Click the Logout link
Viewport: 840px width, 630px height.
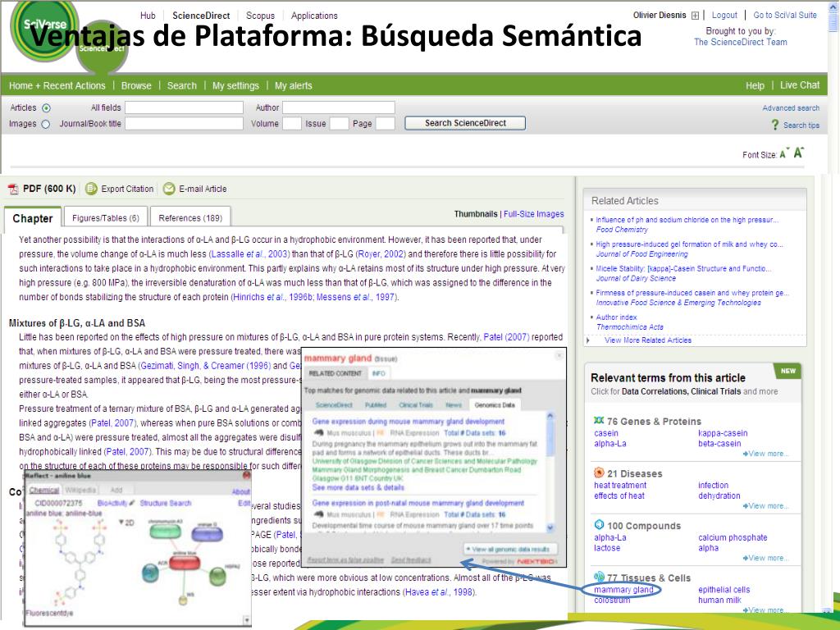click(724, 15)
